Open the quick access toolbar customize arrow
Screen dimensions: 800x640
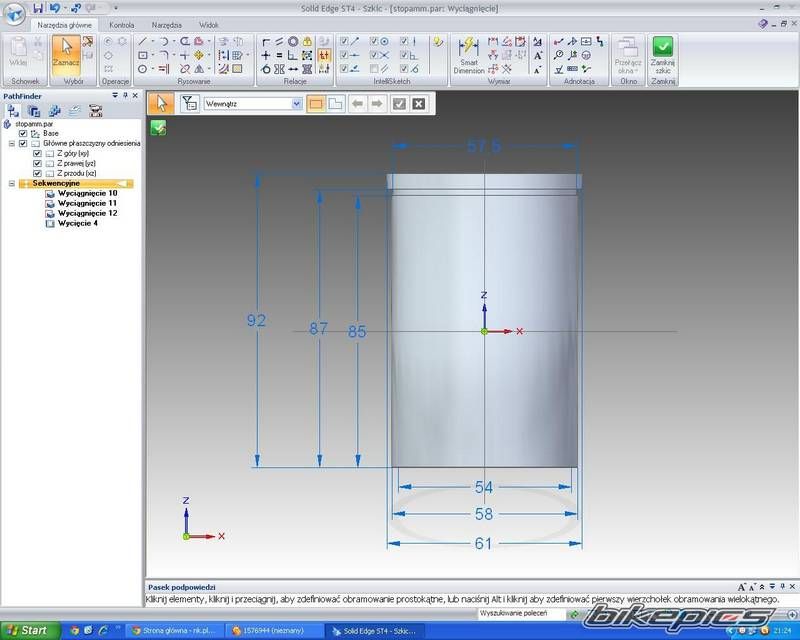(x=116, y=8)
